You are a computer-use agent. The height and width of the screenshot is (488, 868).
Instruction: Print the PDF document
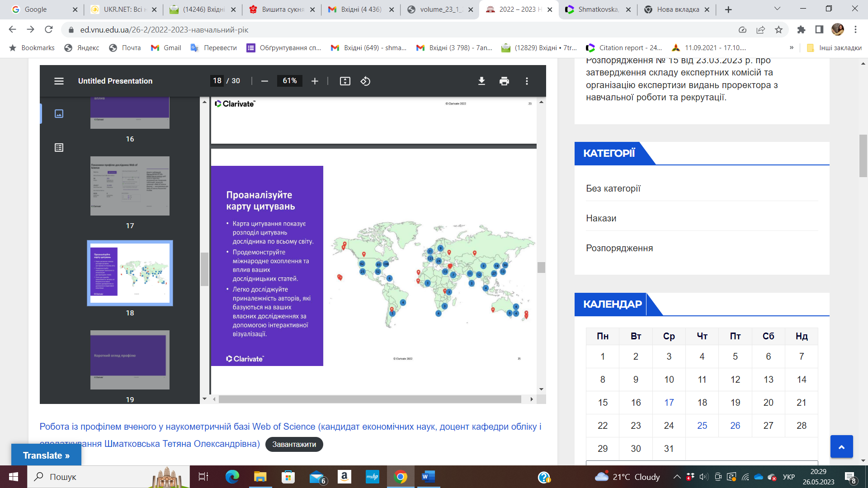click(x=504, y=81)
